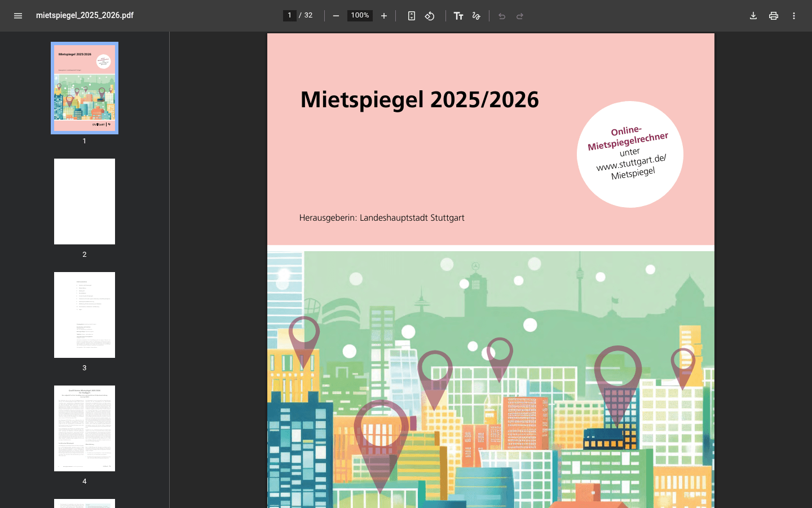
Task: Print the document
Action: pyautogui.click(x=774, y=16)
